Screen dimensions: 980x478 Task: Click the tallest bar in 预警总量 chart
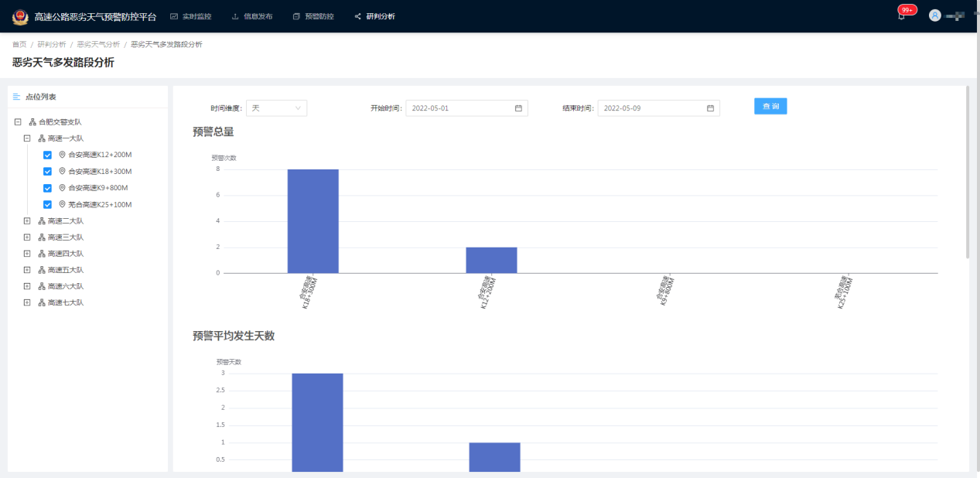(x=312, y=220)
